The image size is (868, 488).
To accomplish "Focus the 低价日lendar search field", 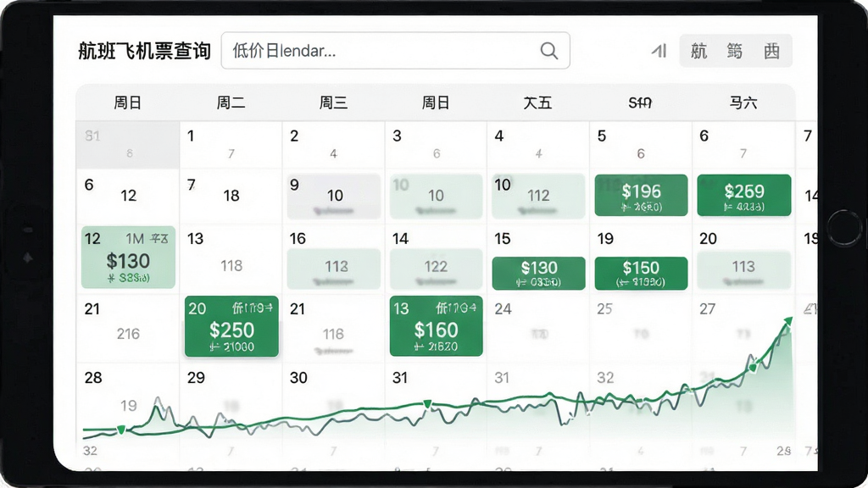I will (x=395, y=51).
